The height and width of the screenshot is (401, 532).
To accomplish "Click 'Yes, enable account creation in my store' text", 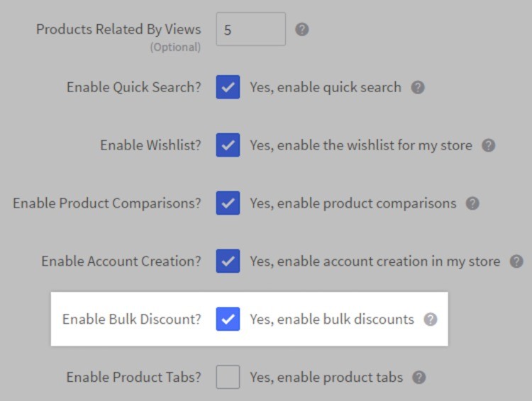I will (x=375, y=261).
